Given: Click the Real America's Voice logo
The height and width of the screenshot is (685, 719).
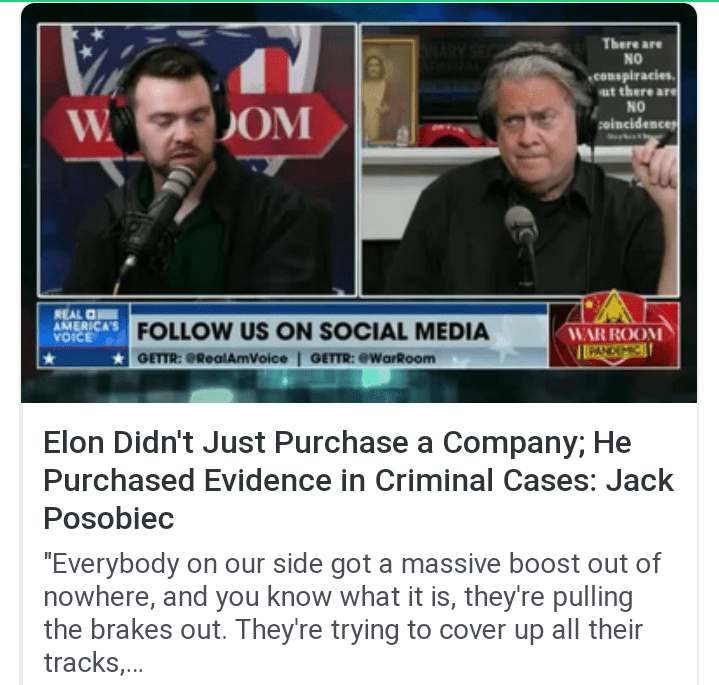Looking at the screenshot, I should click(83, 326).
